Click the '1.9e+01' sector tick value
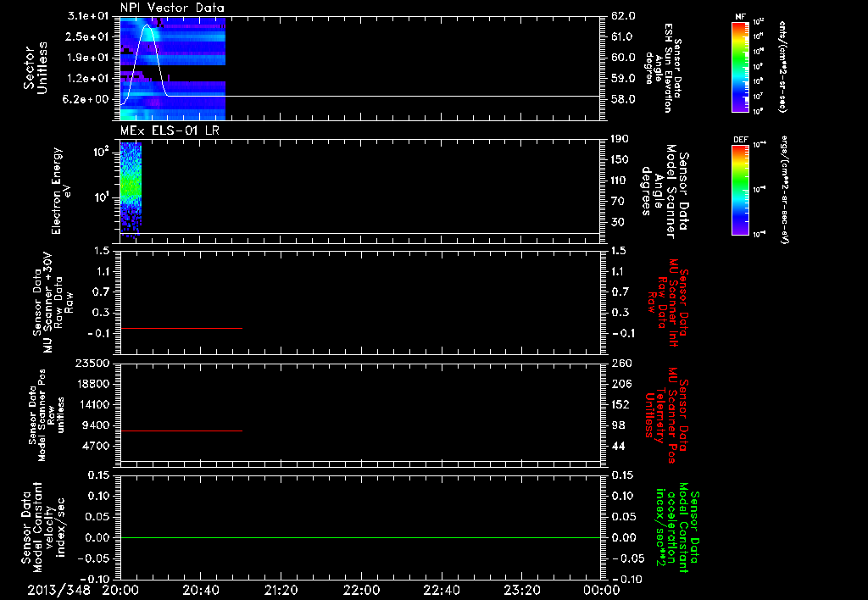 [x=87, y=58]
